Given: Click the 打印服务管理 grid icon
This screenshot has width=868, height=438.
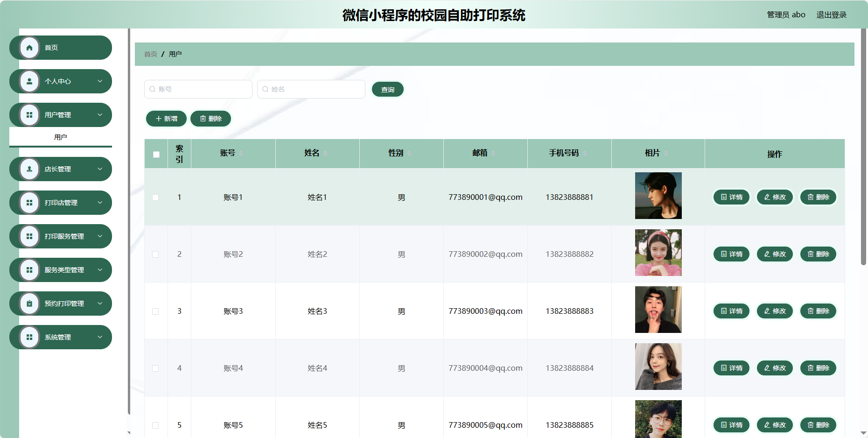Looking at the screenshot, I should point(29,236).
